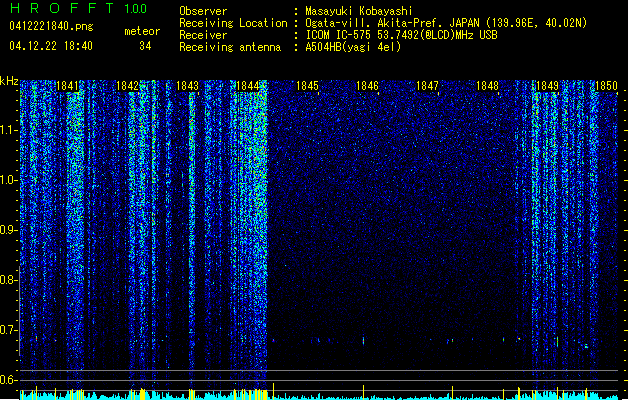
Task: Click the 1844 time marker
Action: click(248, 86)
